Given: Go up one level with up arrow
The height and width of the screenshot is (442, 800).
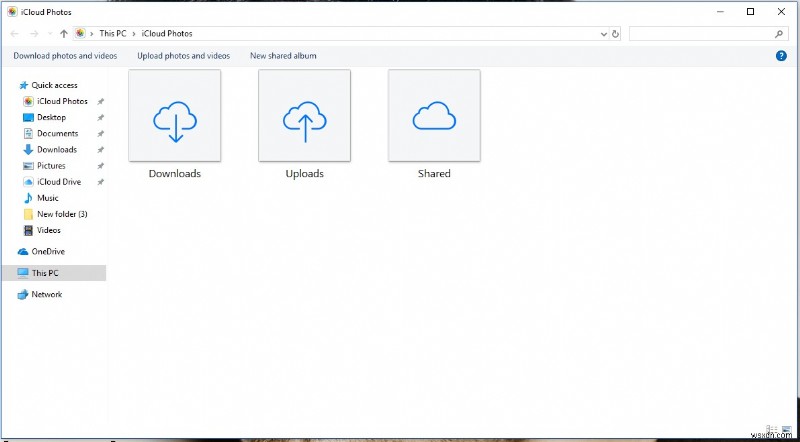Looking at the screenshot, I should (64, 34).
